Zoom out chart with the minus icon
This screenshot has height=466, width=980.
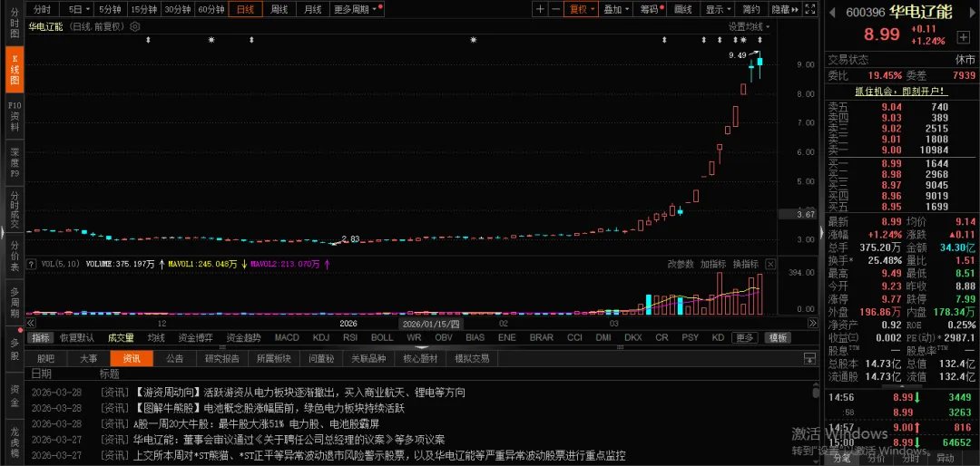555,9
